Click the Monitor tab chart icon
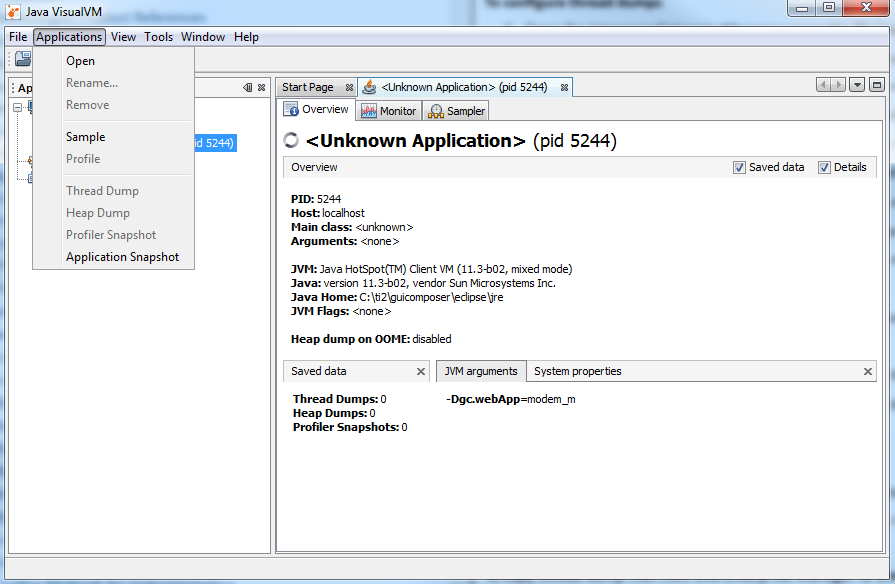895x584 pixels. (369, 111)
